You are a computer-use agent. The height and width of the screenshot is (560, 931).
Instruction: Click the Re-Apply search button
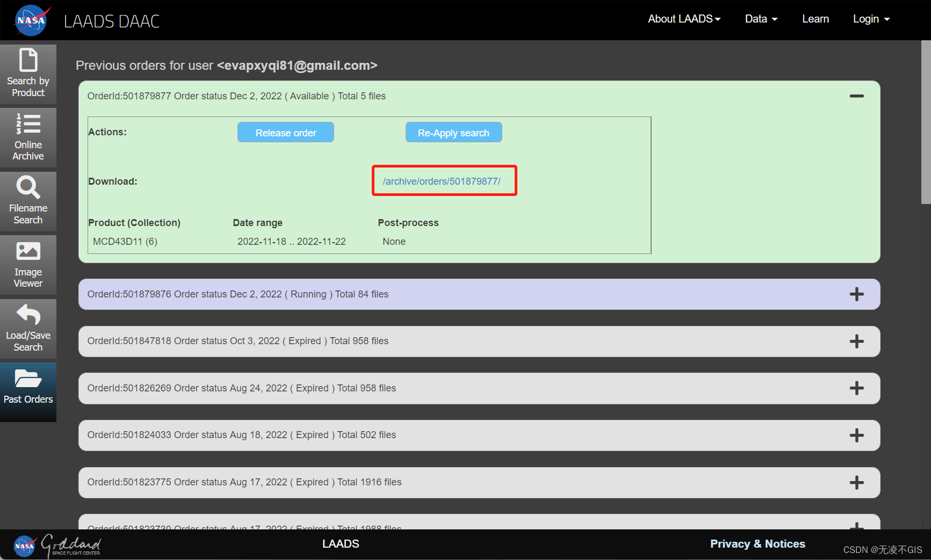pos(453,133)
